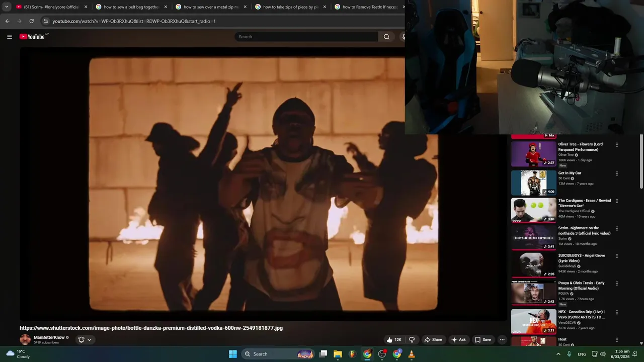Open options for HEX Canadian Drip video
This screenshot has height=362, width=644.
click(x=617, y=312)
